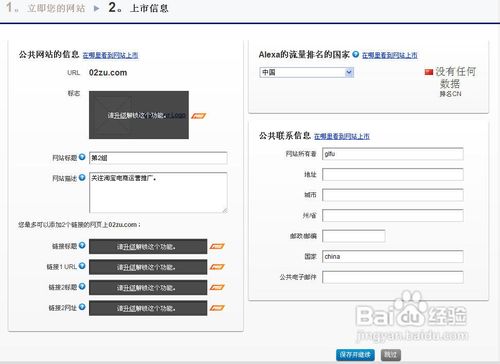This screenshot has width=500, height=364.
Task: Focus the site title input field
Action: coord(158,158)
